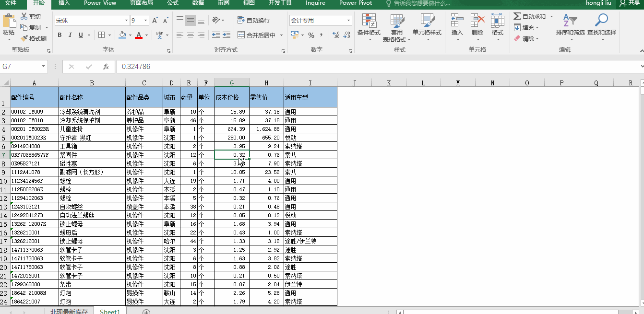This screenshot has width=644, height=314.
Task: Switch to the Power View tab
Action: [x=100, y=3]
